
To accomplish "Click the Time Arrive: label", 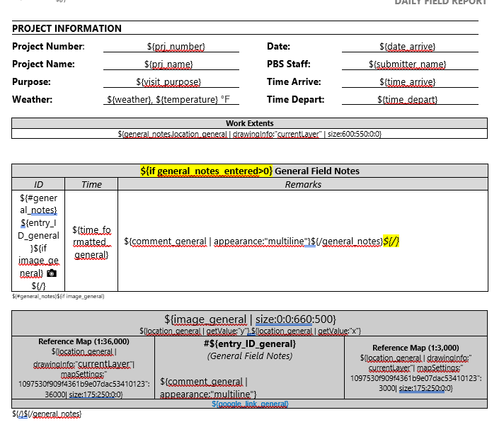I will [x=294, y=81].
